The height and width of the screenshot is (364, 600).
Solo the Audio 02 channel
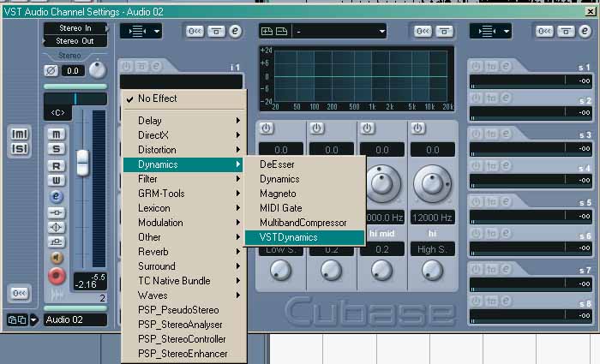pos(57,149)
